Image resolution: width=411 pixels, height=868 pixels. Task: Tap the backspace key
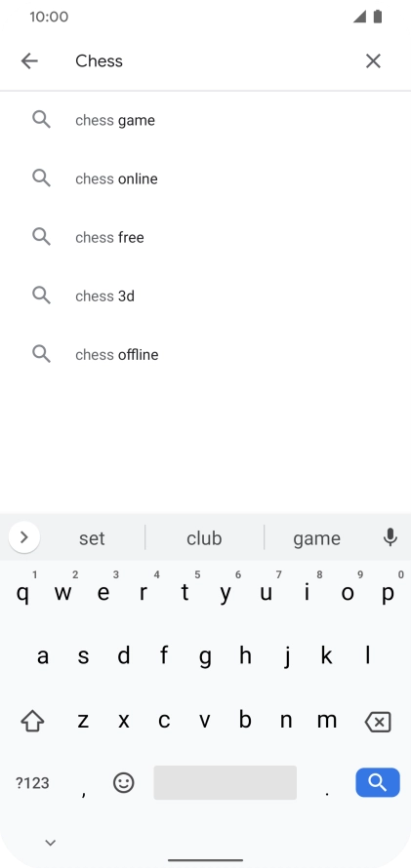(x=378, y=722)
